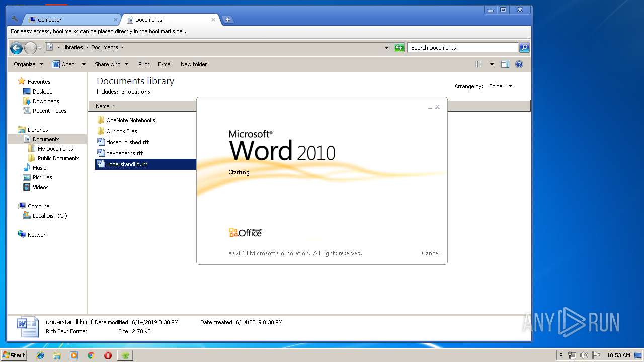
Task: Close the Computer tab
Action: coord(115,20)
